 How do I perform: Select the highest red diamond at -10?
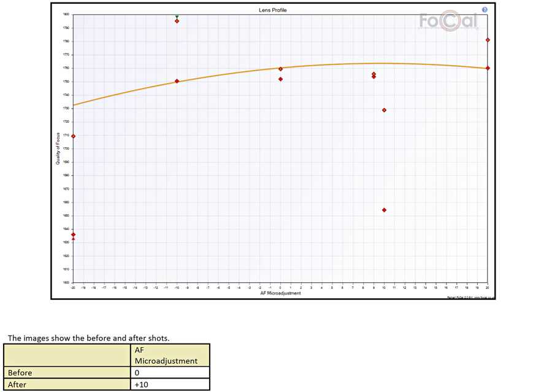click(177, 21)
